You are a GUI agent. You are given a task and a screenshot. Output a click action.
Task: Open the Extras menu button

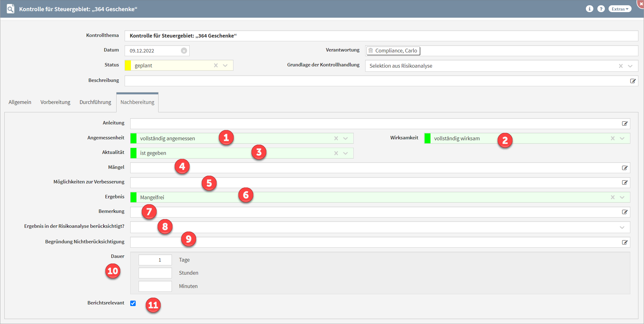pos(620,9)
